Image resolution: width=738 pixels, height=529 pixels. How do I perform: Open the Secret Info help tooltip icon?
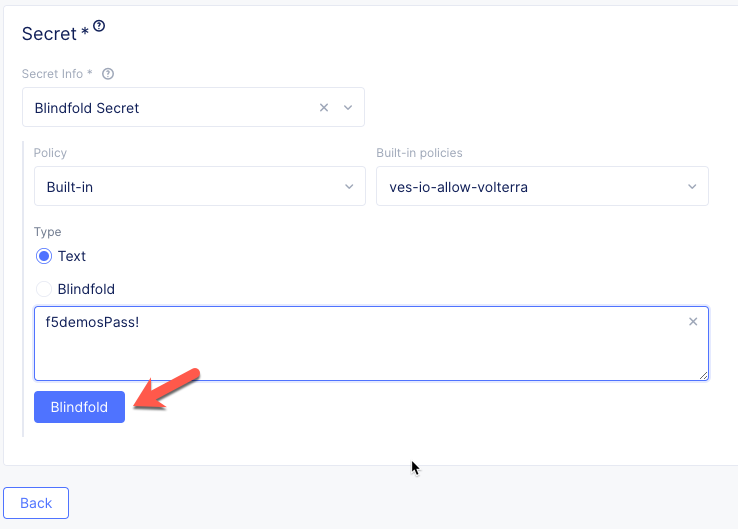coord(108,73)
